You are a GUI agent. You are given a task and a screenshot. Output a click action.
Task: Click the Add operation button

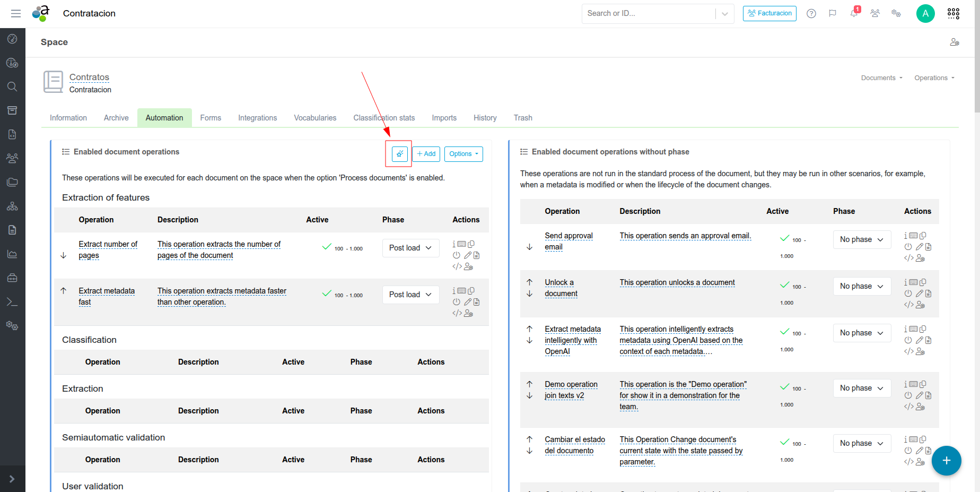[x=426, y=154]
